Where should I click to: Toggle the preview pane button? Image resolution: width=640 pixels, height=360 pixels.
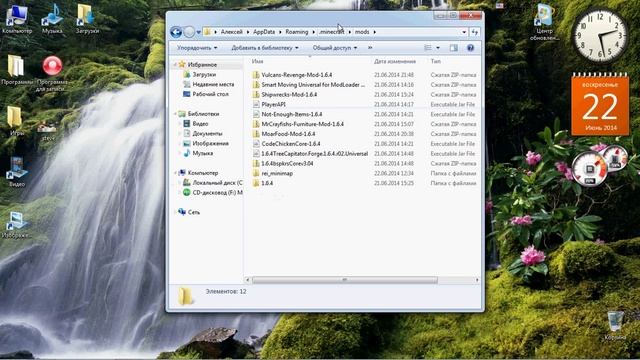453,48
